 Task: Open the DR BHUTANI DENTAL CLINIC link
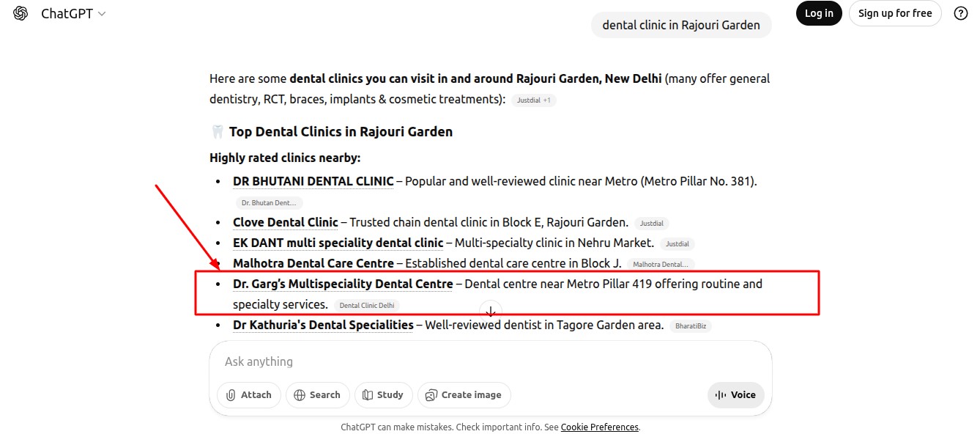[313, 181]
